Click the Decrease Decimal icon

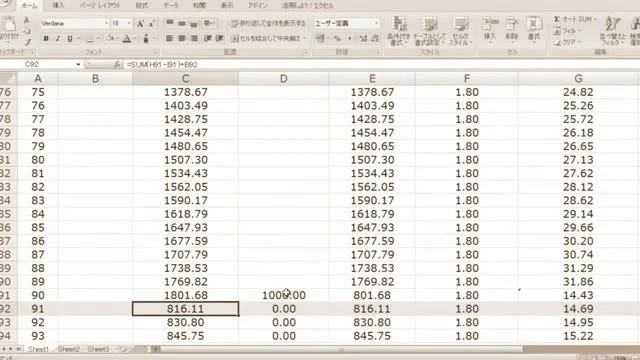(375, 38)
